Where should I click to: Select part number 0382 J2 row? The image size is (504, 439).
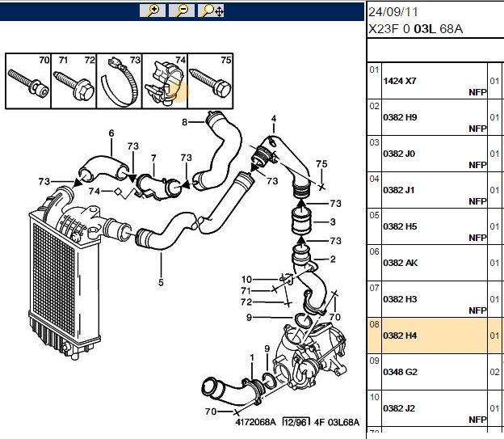point(435,408)
